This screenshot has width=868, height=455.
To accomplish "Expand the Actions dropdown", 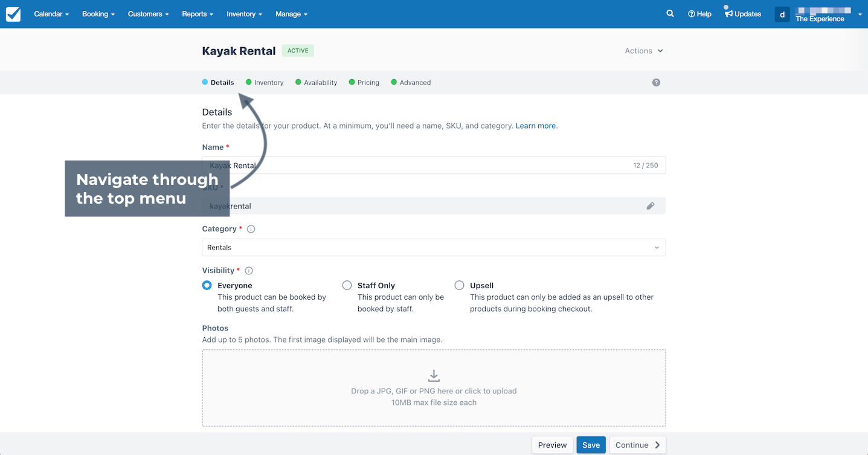I will (x=644, y=51).
